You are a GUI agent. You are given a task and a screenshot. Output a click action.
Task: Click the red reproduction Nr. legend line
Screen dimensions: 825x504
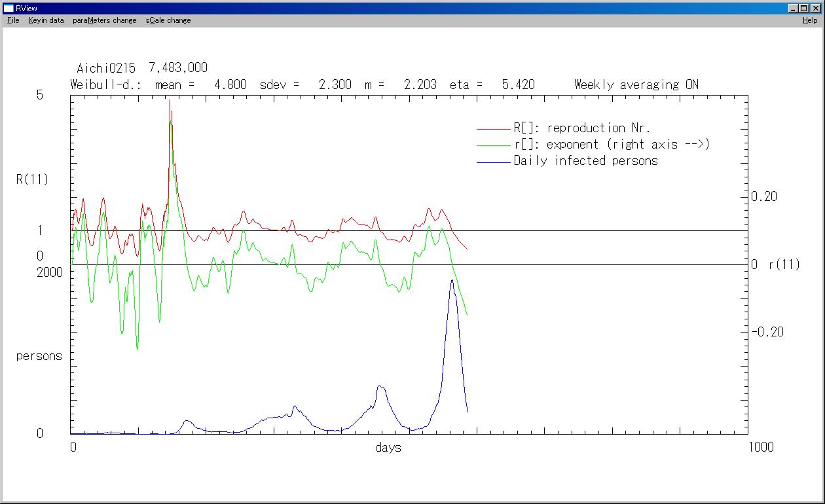[493, 129]
